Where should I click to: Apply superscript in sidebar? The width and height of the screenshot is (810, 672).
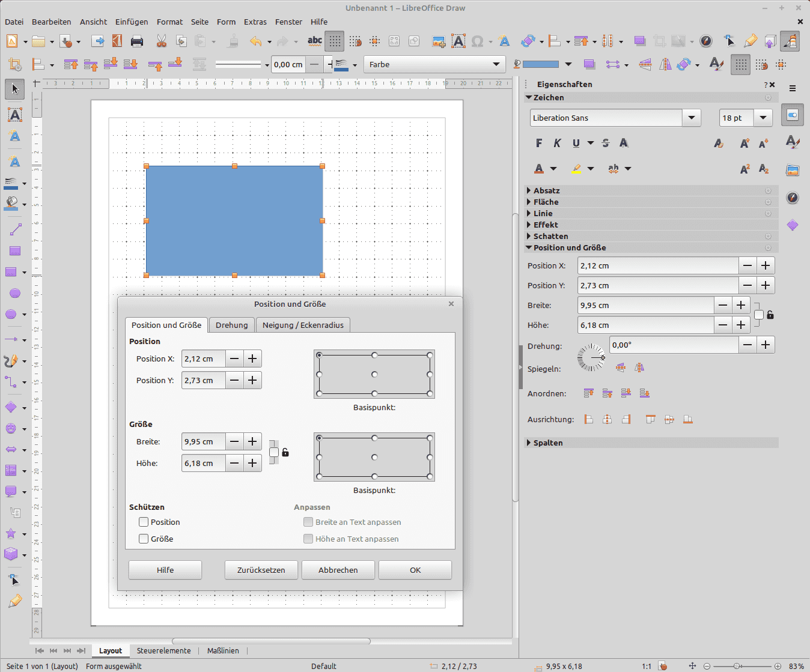click(x=745, y=169)
